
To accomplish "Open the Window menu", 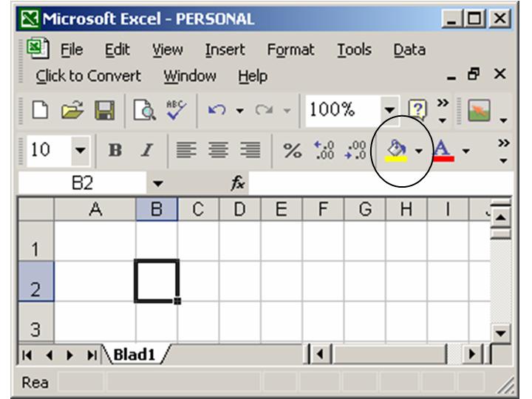I will coord(190,76).
